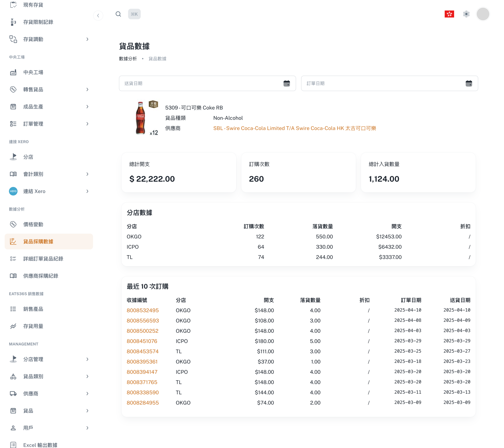Click the ⌘K shortcut badge
504x448 pixels.
pyautogui.click(x=134, y=14)
